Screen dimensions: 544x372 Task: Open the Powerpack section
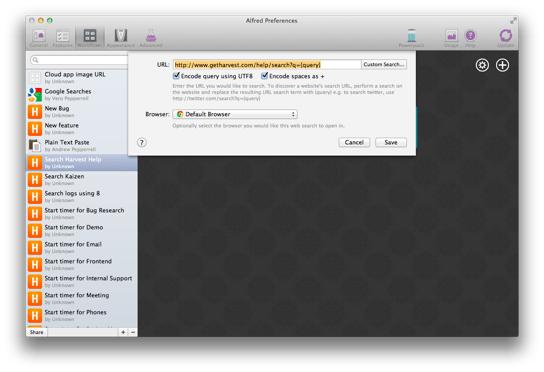point(411,38)
